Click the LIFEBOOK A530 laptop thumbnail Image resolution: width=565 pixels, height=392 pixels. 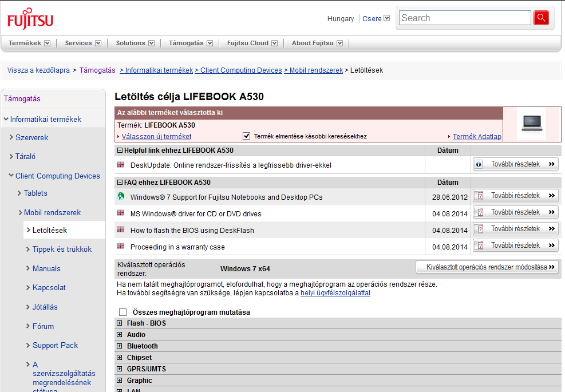click(x=531, y=123)
